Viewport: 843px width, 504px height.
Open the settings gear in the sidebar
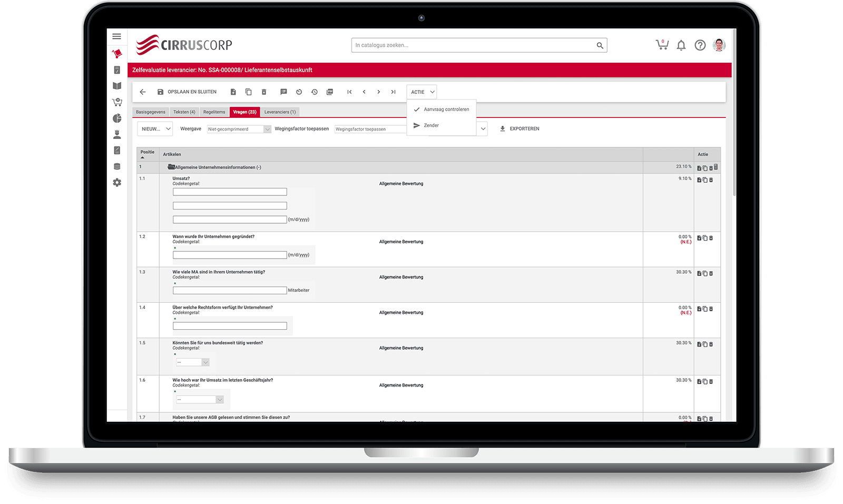(117, 182)
